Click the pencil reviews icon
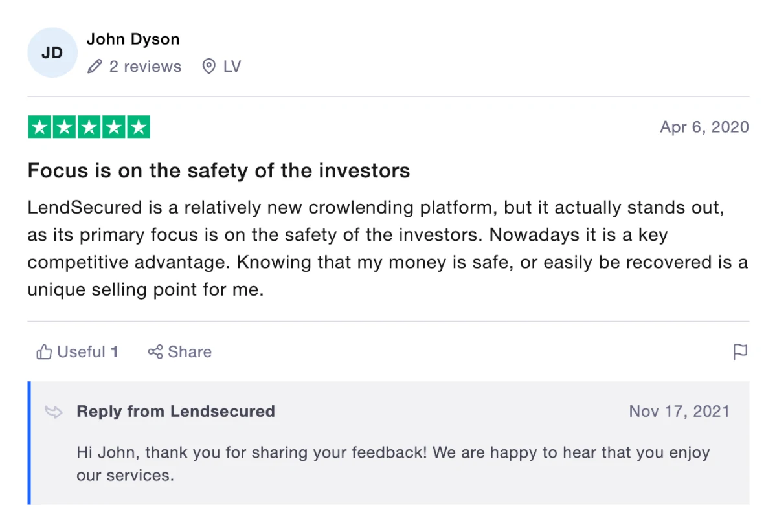The height and width of the screenshot is (532, 777). (x=95, y=67)
